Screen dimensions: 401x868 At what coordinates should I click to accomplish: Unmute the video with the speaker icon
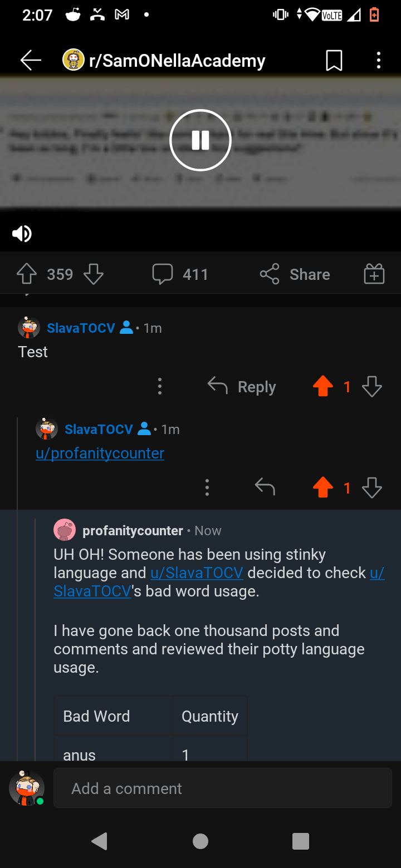tap(21, 234)
